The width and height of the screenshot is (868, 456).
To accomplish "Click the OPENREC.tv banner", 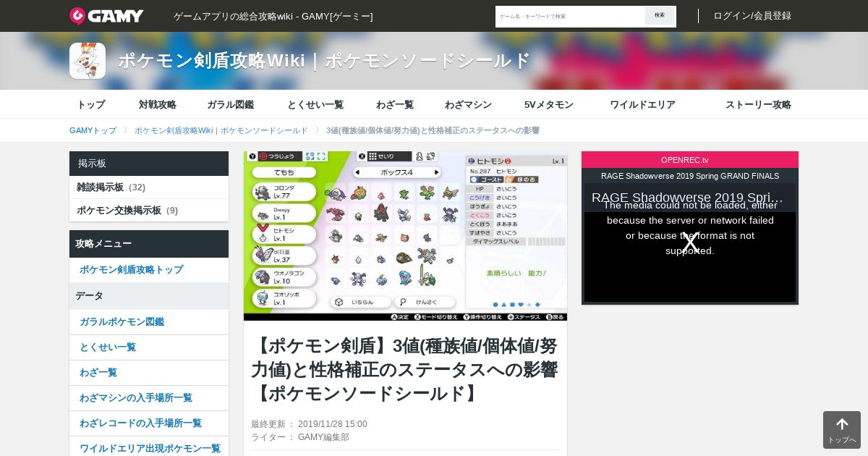I will [690, 160].
